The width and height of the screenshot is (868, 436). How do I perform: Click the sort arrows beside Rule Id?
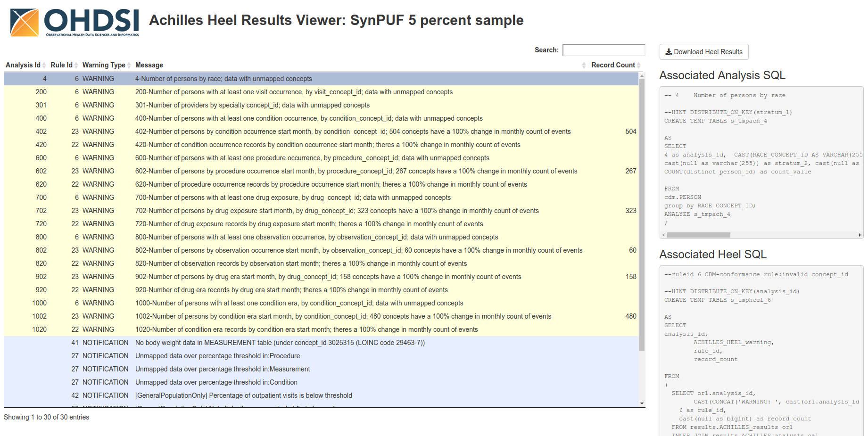[76, 65]
